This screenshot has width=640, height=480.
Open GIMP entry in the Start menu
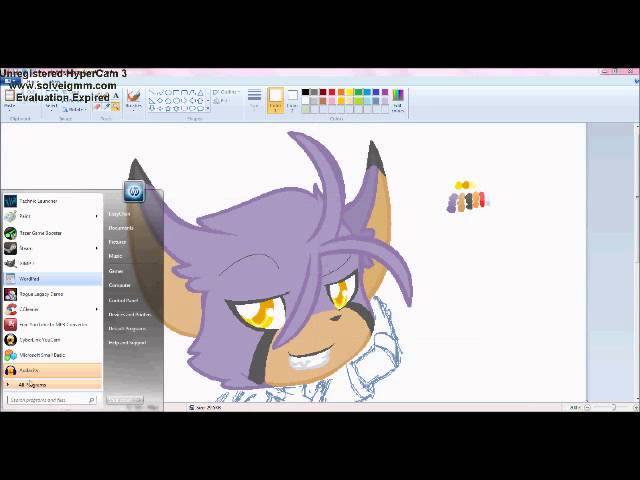tap(52, 264)
